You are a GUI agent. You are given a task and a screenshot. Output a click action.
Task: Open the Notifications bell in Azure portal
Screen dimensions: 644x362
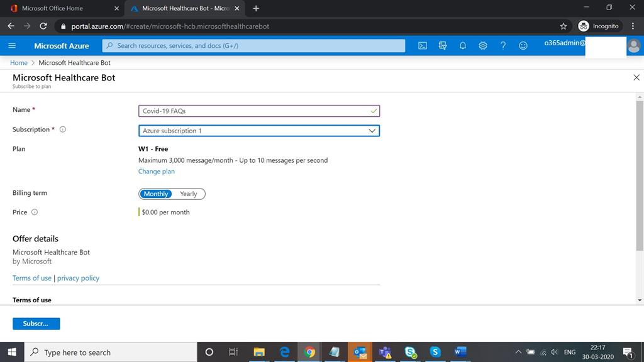[463, 45]
